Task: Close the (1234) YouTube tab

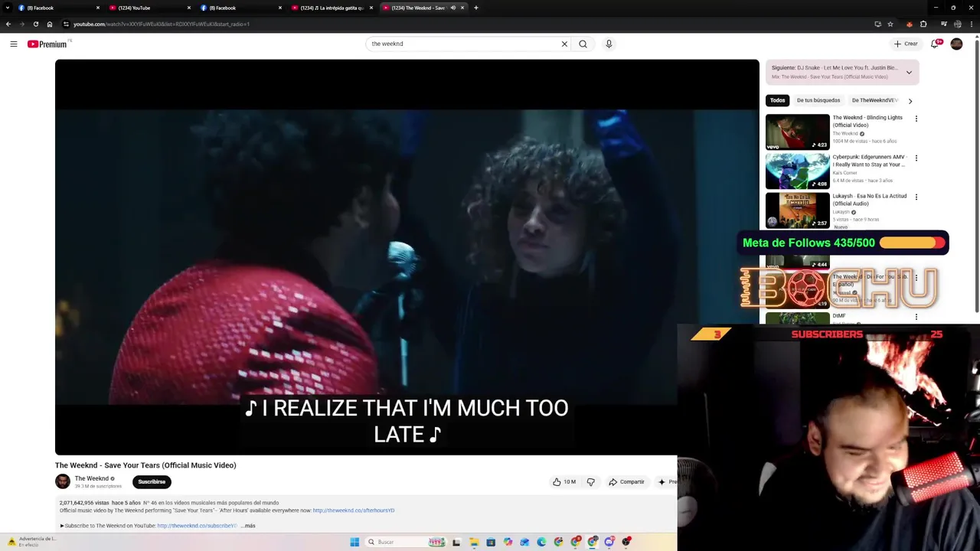Action: [x=189, y=8]
